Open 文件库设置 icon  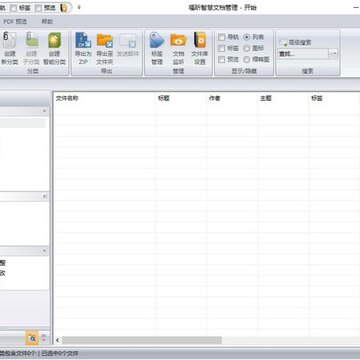(x=200, y=40)
